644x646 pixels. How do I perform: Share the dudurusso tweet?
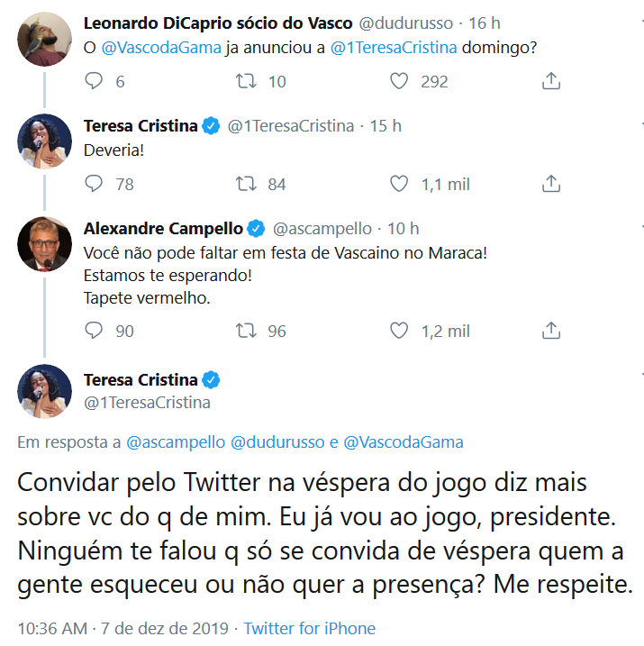551,81
